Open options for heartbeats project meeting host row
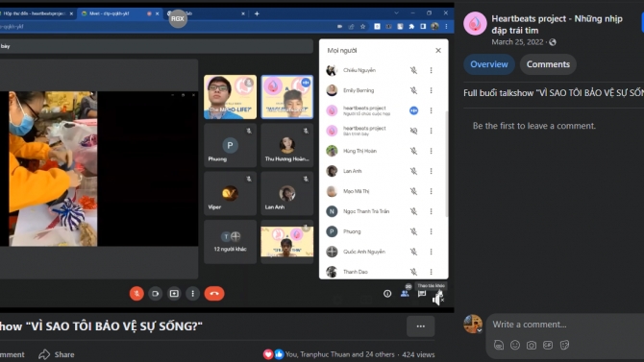This screenshot has height=362, width=644. point(431,110)
